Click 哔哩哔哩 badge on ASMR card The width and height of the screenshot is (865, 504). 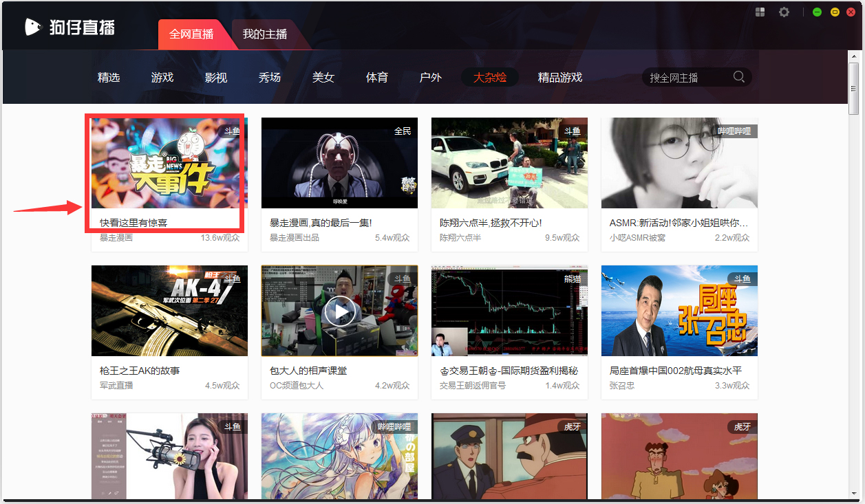(734, 131)
